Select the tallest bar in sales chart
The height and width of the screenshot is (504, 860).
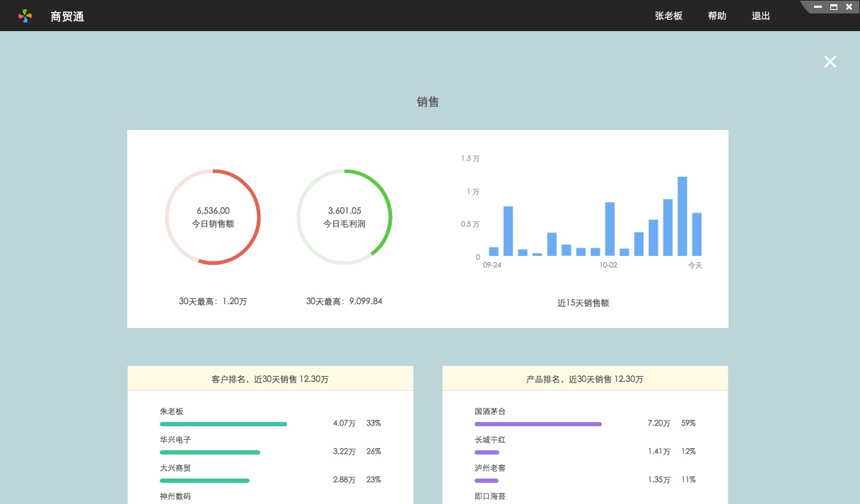point(682,216)
